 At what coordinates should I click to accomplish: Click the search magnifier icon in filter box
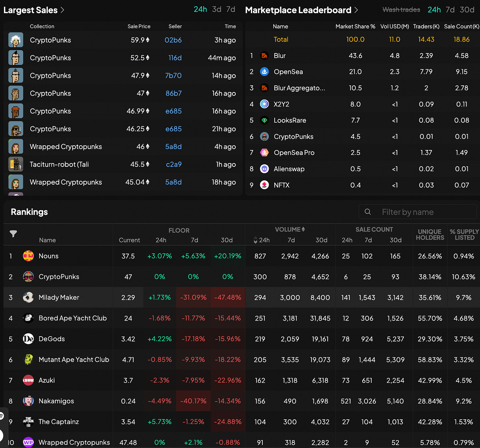coord(368,212)
